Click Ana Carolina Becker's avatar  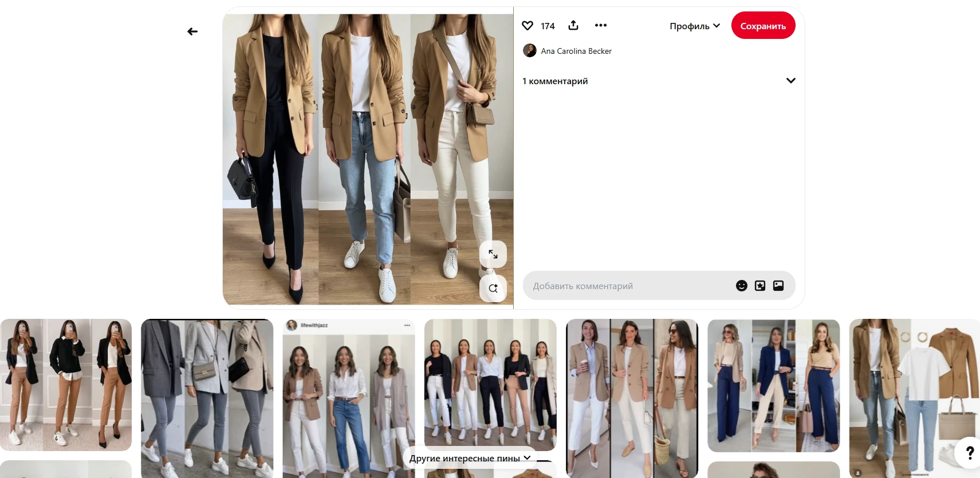(x=530, y=50)
